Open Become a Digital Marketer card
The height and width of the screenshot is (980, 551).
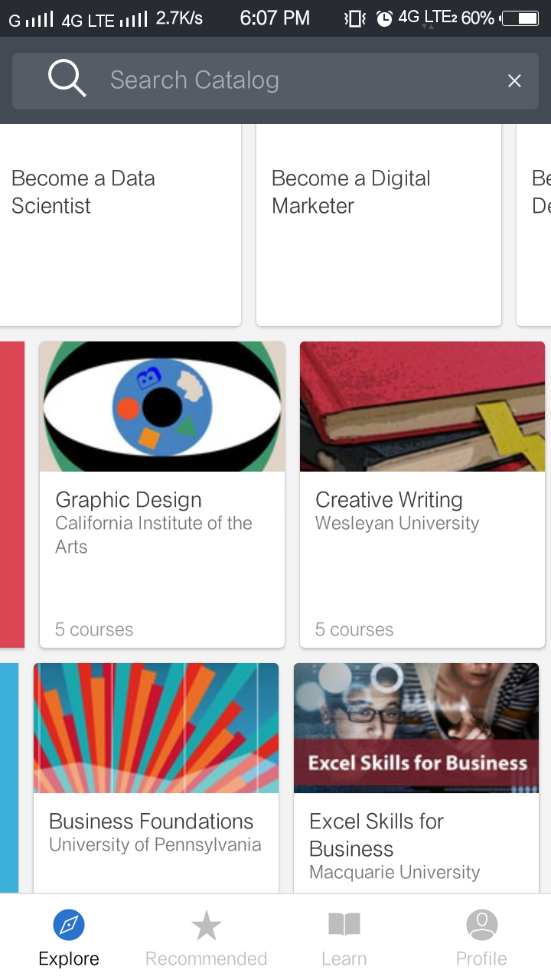pos(378,225)
